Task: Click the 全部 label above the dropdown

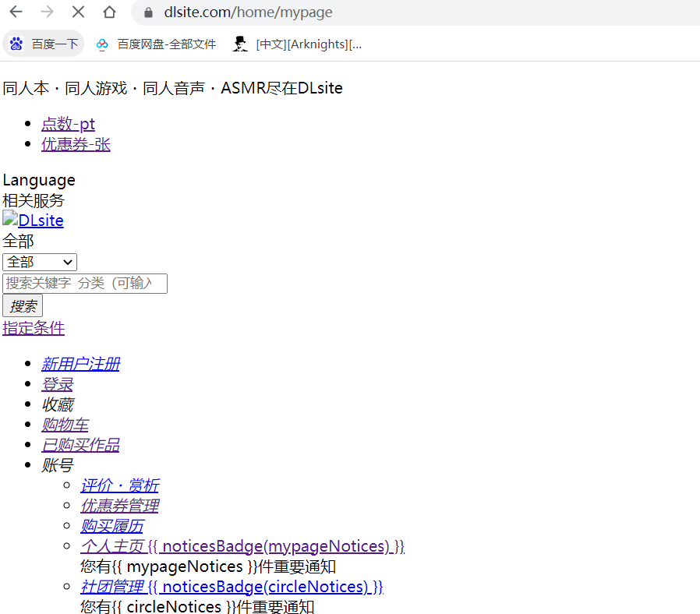Action: pos(18,241)
